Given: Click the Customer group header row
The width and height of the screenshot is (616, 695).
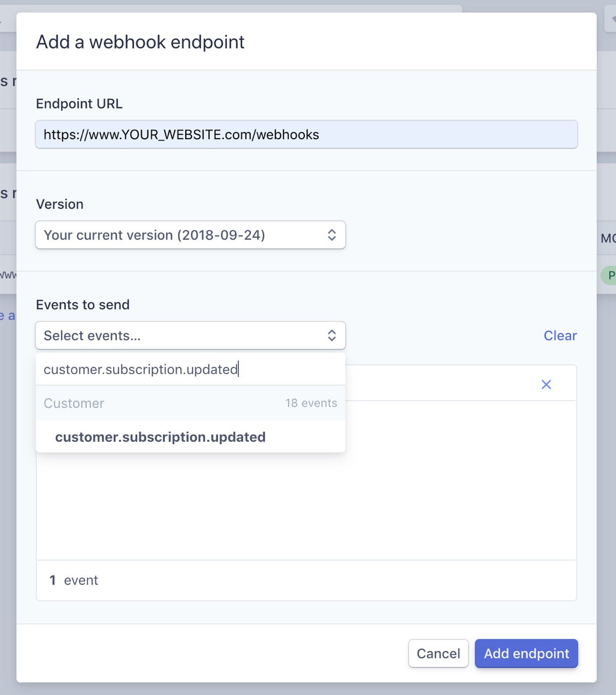Looking at the screenshot, I should (74, 403).
